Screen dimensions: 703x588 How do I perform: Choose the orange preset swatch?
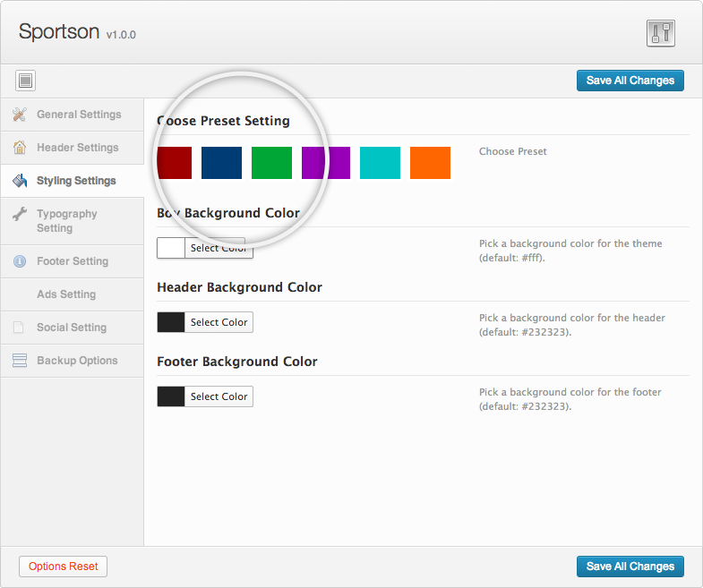click(x=430, y=163)
